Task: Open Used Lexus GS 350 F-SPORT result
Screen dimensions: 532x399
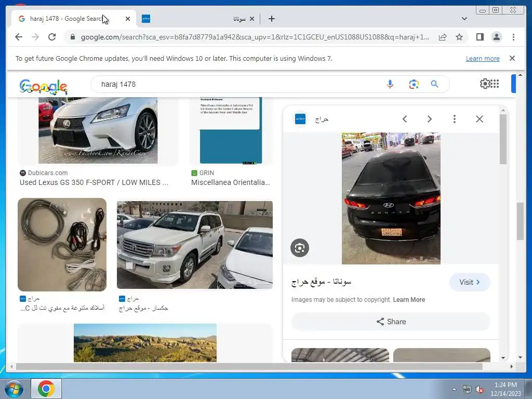Action: (94, 182)
